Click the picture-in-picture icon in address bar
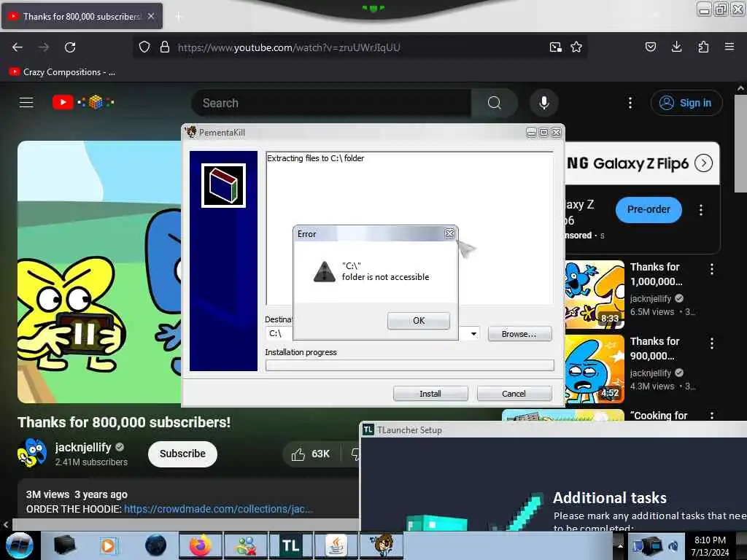This screenshot has width=747, height=560. tap(555, 47)
